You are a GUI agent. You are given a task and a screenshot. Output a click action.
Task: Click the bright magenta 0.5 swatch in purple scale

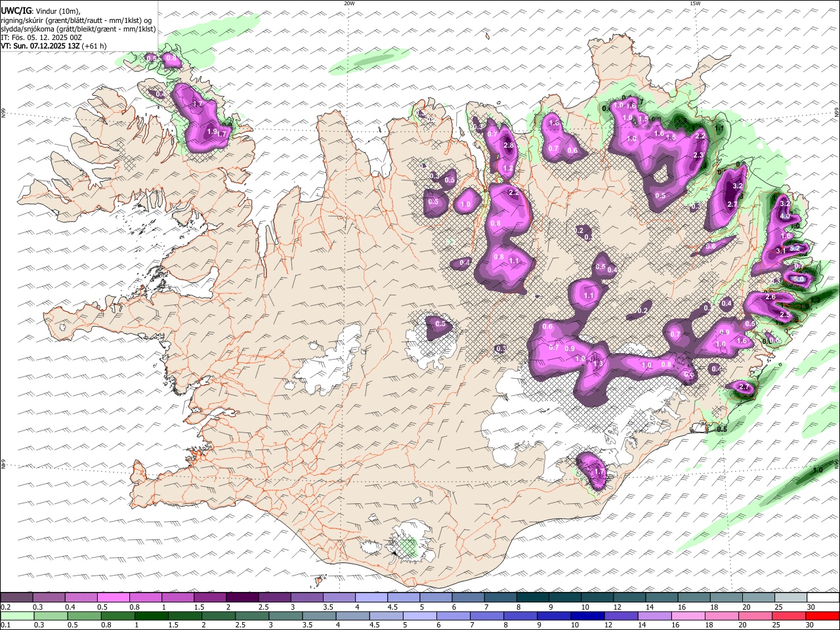(x=113, y=598)
